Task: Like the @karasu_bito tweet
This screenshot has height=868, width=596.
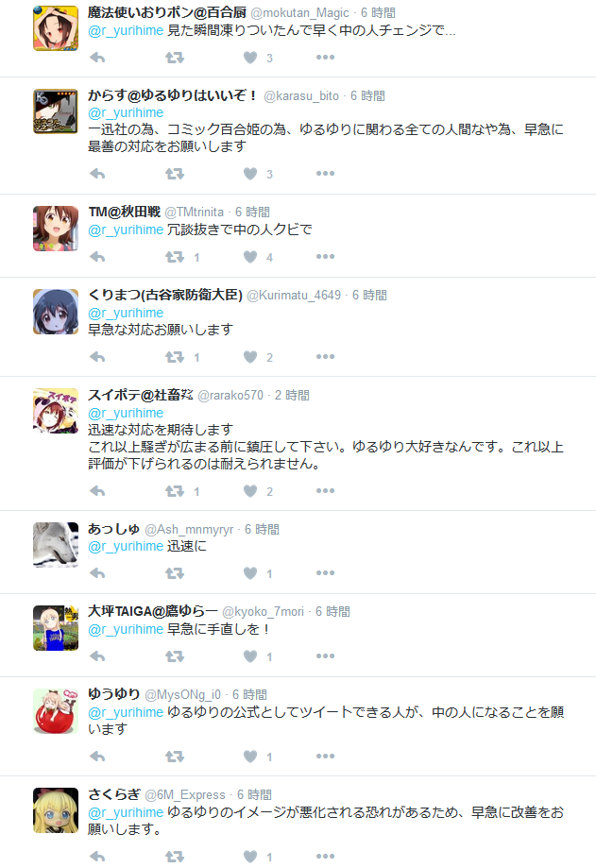Action: click(x=250, y=174)
